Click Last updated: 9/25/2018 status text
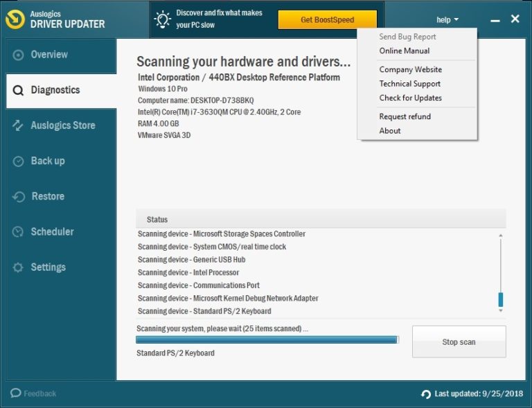This screenshot has width=532, height=408. [x=479, y=393]
